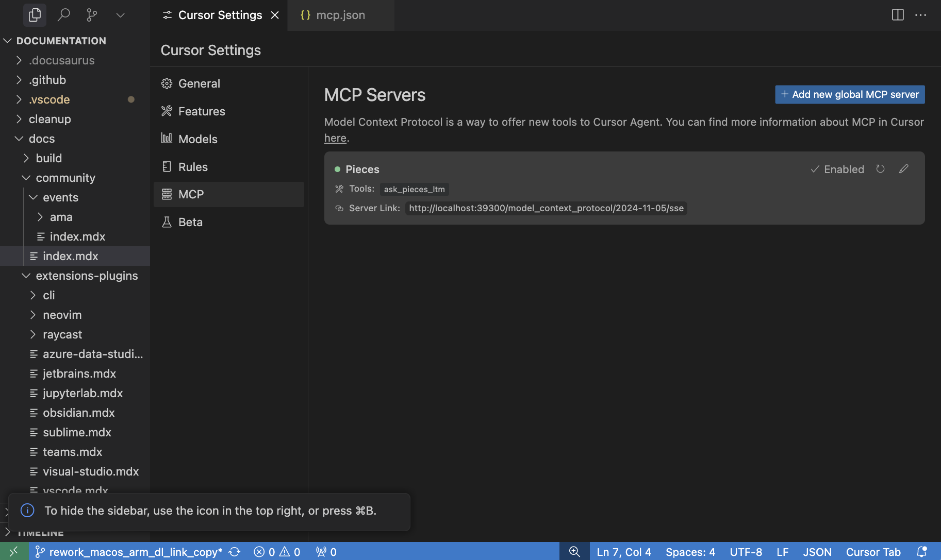Viewport: 941px width, 560px height.
Task: Refresh the Pieces MCP server
Action: [880, 169]
